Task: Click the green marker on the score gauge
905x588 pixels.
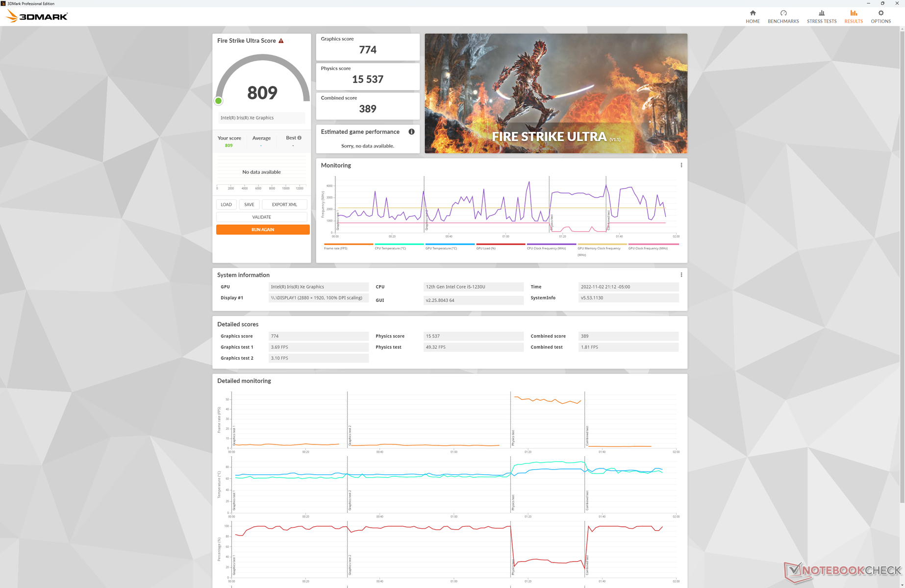Action: coord(219,101)
